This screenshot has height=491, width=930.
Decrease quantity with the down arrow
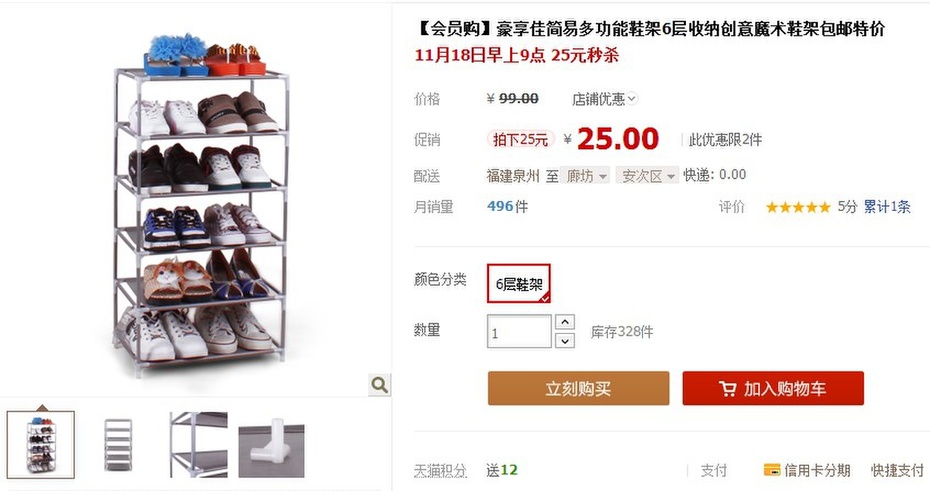coord(565,340)
